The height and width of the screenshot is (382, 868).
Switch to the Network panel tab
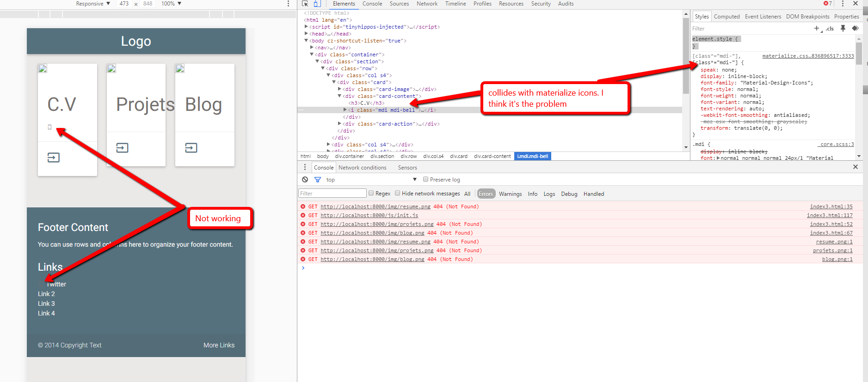coord(427,4)
